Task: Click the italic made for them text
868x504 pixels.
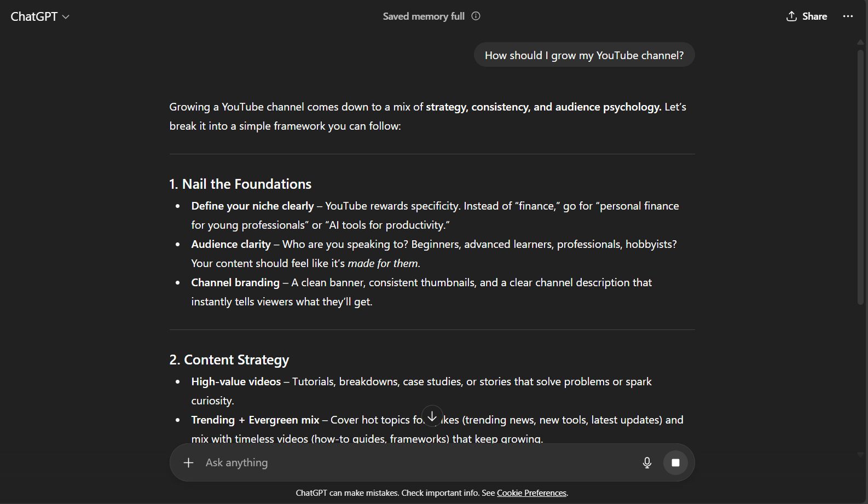Action: (x=383, y=264)
